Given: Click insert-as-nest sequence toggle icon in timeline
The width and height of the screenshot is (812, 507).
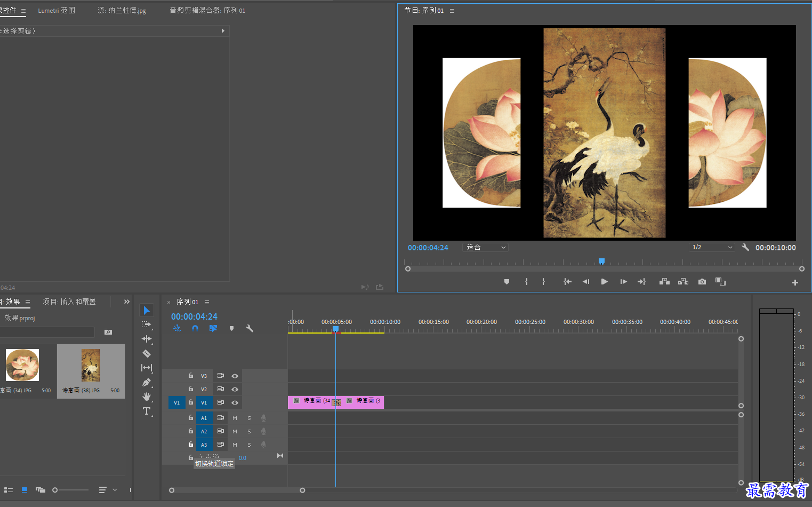Looking at the screenshot, I should pyautogui.click(x=177, y=328).
